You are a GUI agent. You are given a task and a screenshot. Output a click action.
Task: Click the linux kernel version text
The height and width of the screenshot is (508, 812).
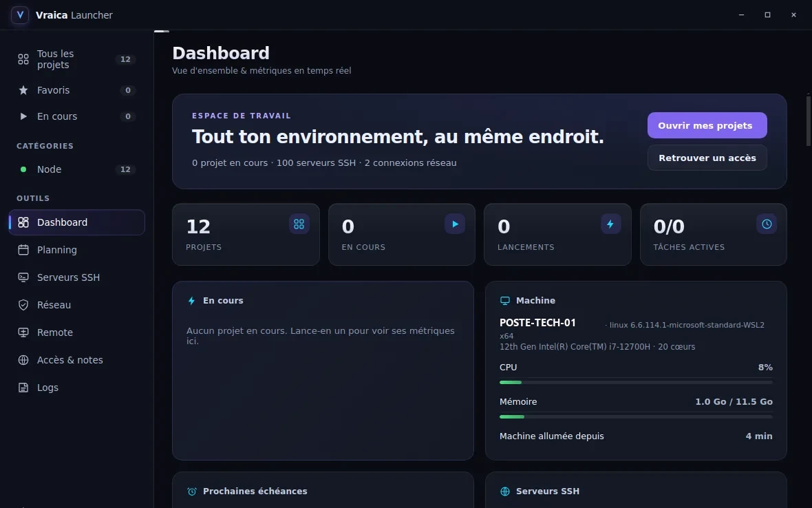(687, 325)
